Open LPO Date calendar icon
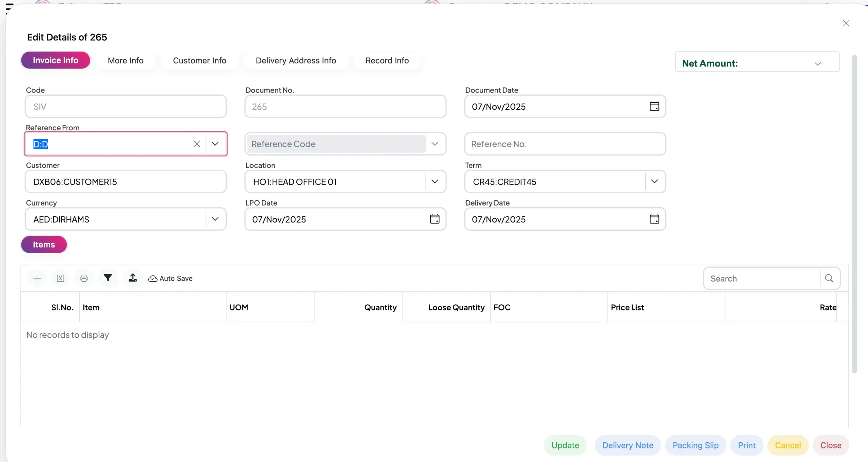 [x=434, y=219]
